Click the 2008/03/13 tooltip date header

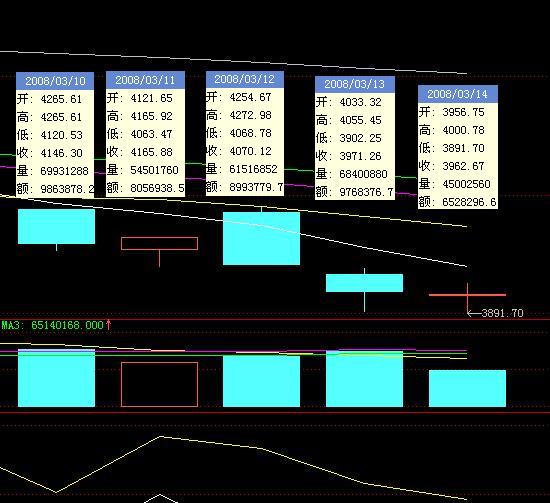(355, 84)
